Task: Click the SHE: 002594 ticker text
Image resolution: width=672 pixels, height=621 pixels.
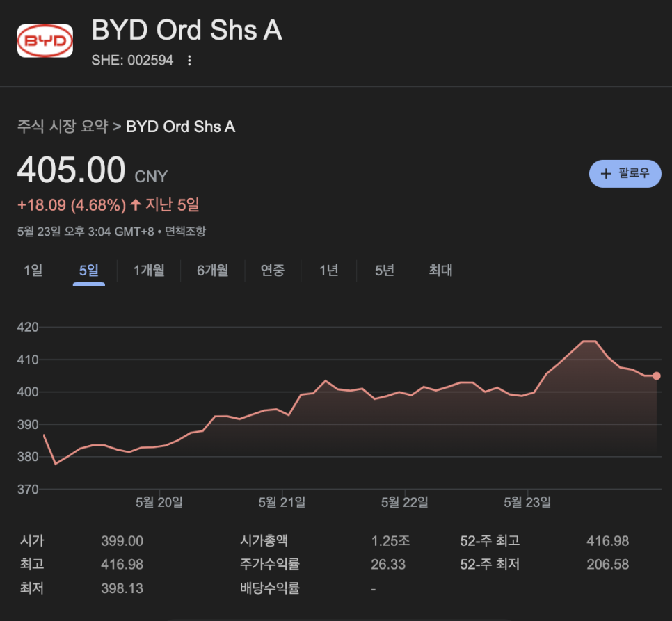Action: [x=132, y=61]
